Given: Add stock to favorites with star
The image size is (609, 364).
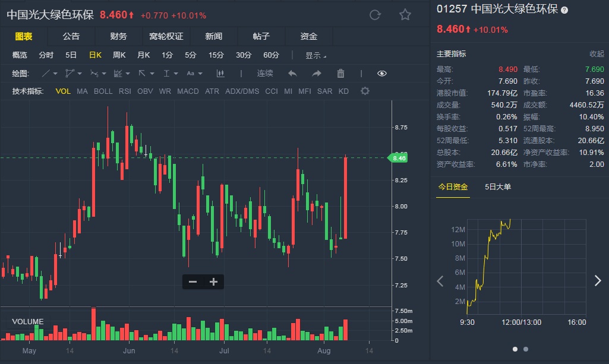Looking at the screenshot, I should 405,15.
